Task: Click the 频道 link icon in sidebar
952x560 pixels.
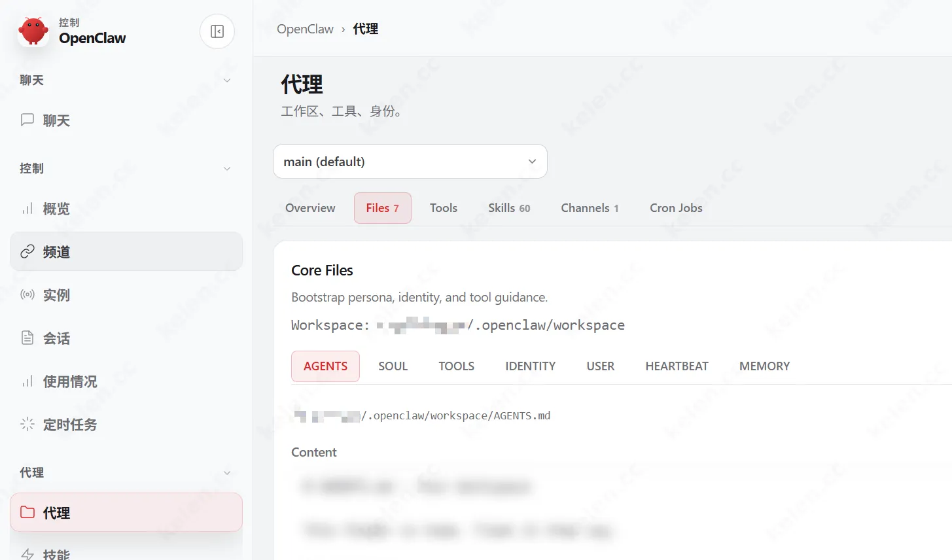Action: 26,251
